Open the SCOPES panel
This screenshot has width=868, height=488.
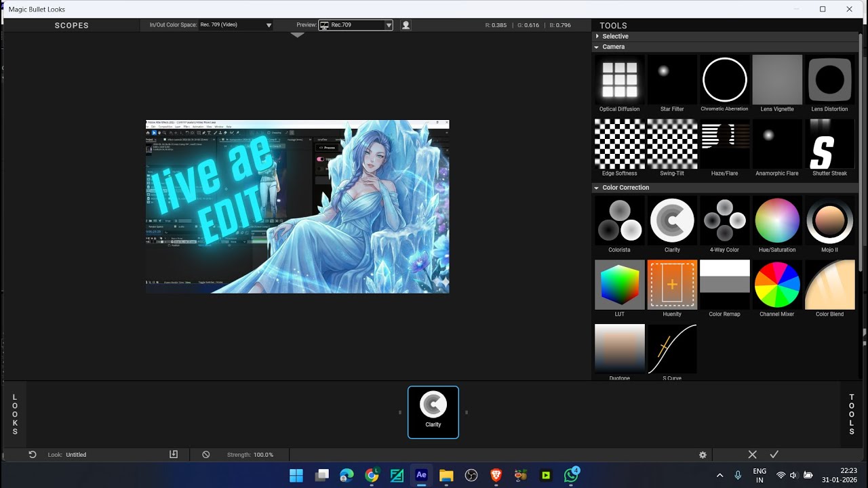coord(72,25)
